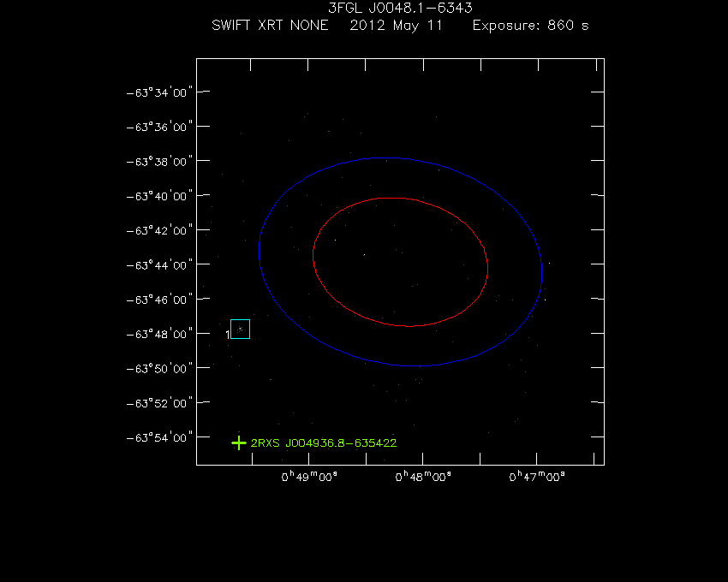The height and width of the screenshot is (582, 728).
Task: Click right ascension label 0h49m00s
Action: tap(309, 477)
